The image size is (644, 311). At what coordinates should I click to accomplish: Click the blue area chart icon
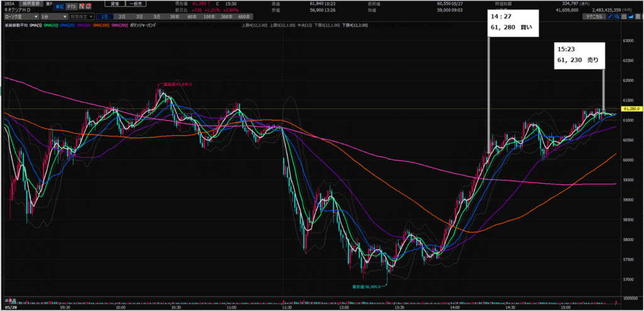click(631, 16)
